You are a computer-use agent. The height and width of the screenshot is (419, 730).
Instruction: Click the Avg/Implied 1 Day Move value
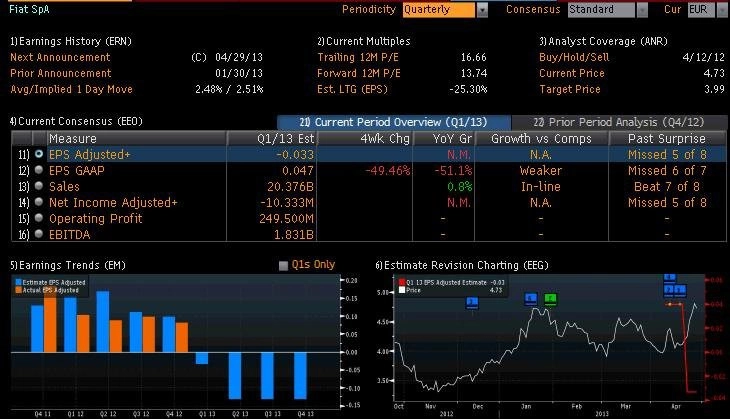(x=229, y=89)
